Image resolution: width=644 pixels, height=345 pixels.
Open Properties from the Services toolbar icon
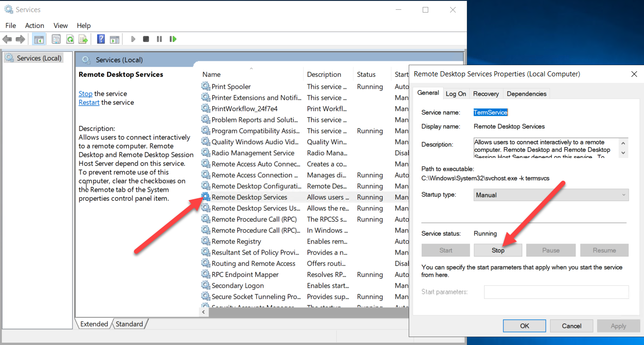[56, 39]
